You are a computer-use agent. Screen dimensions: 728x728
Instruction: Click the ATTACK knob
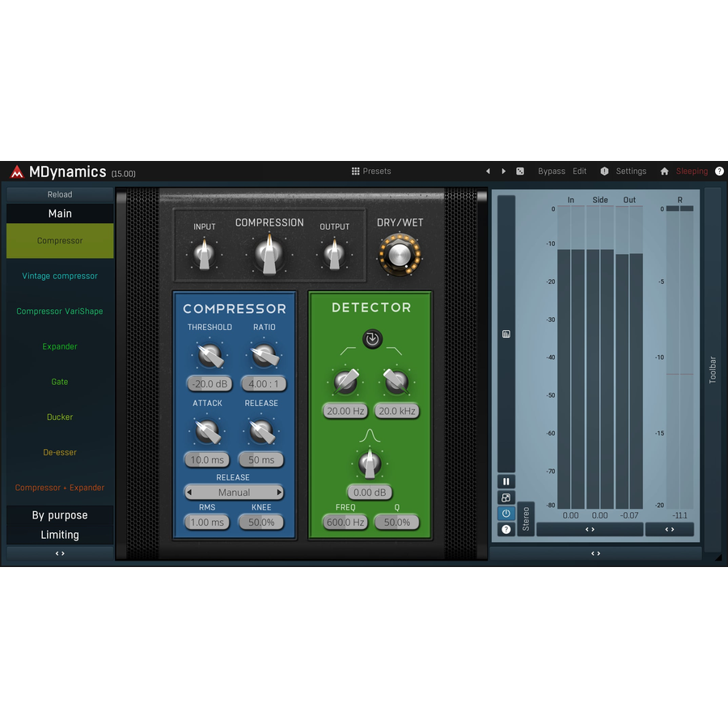point(207,431)
